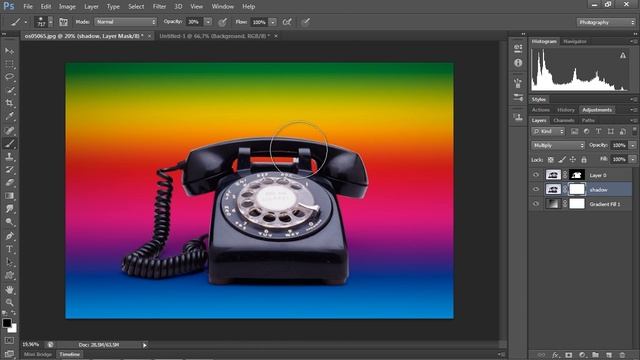Image resolution: width=640 pixels, height=360 pixels.
Task: Select the Path Selection tool
Action: 9,262
